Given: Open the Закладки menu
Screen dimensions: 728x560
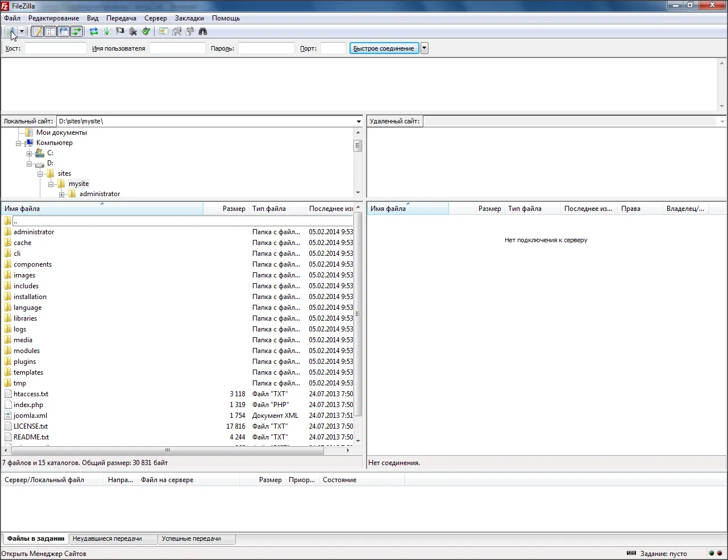Looking at the screenshot, I should (189, 18).
